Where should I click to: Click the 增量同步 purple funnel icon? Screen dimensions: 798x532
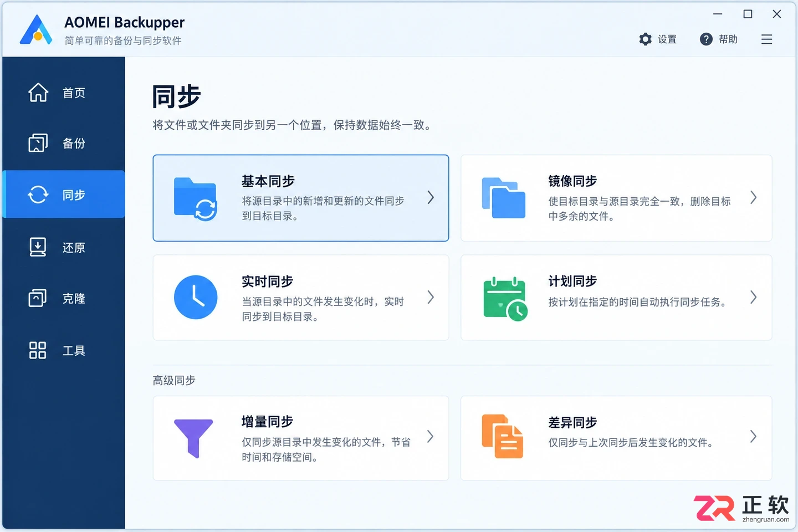point(193,438)
